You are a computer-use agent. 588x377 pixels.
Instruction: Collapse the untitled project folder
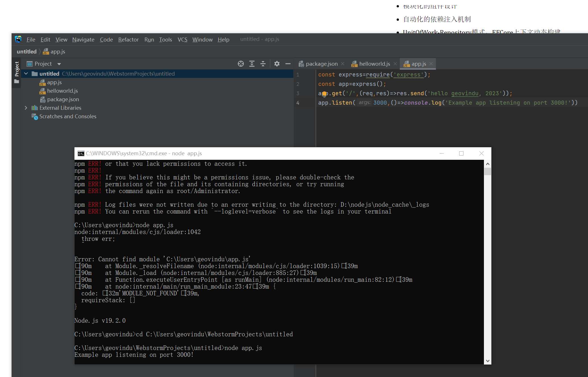point(26,74)
